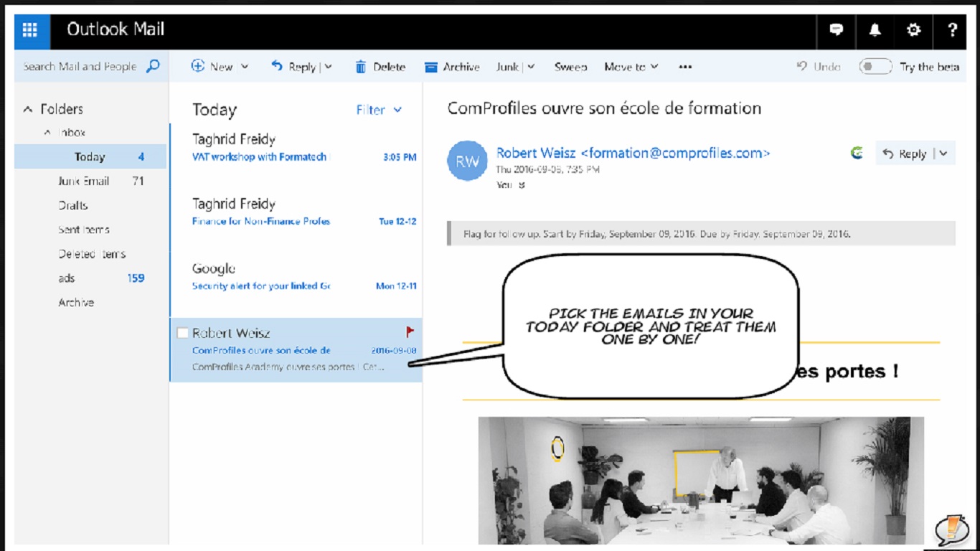Click the Undo arrow icon
980x551 pixels.
tap(802, 66)
